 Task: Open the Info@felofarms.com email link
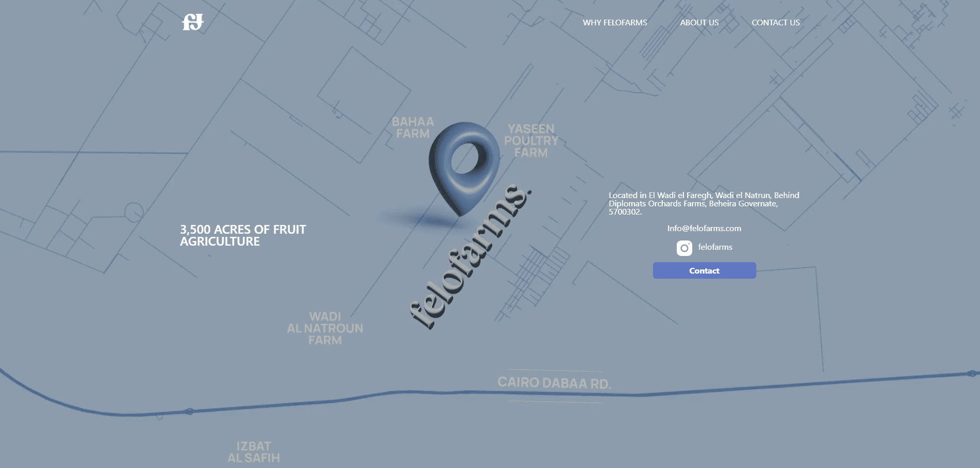tap(704, 229)
